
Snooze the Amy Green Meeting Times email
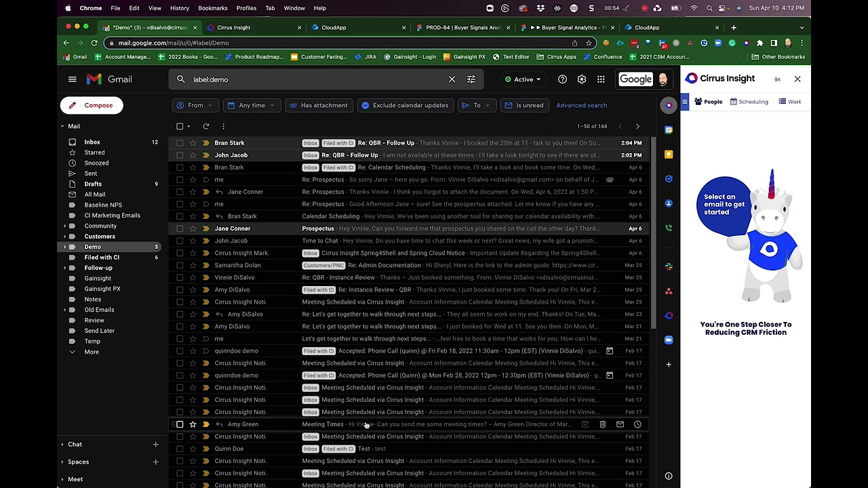click(637, 424)
